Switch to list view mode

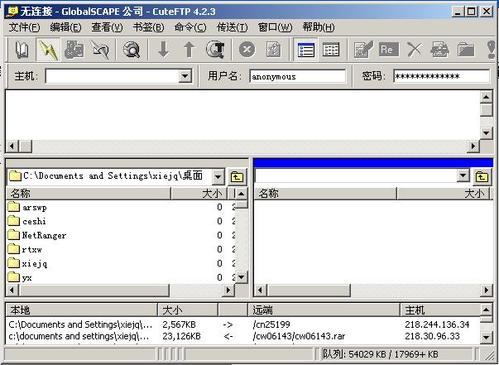coord(306,50)
